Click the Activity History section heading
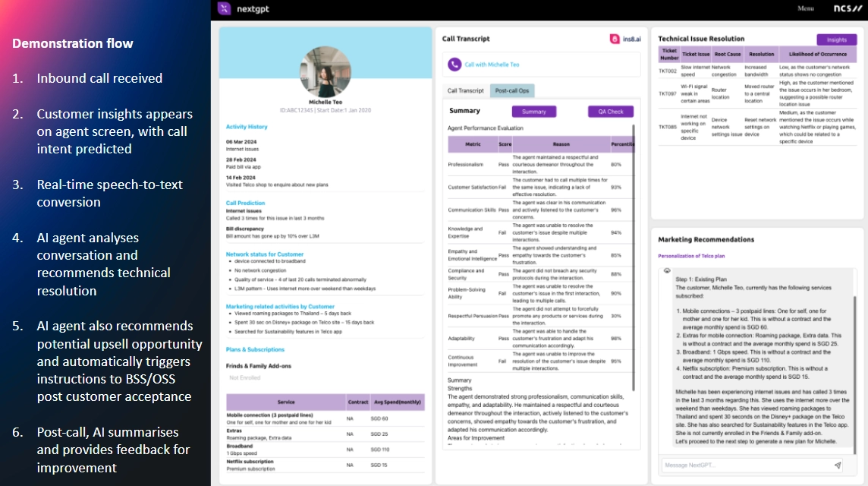This screenshot has width=868, height=486. tap(247, 127)
